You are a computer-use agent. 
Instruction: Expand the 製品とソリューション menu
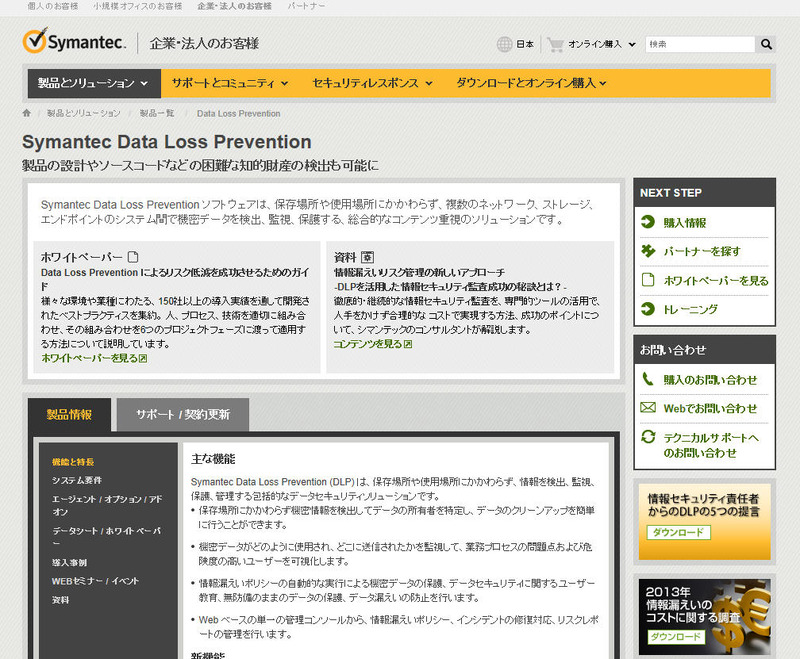tap(92, 83)
